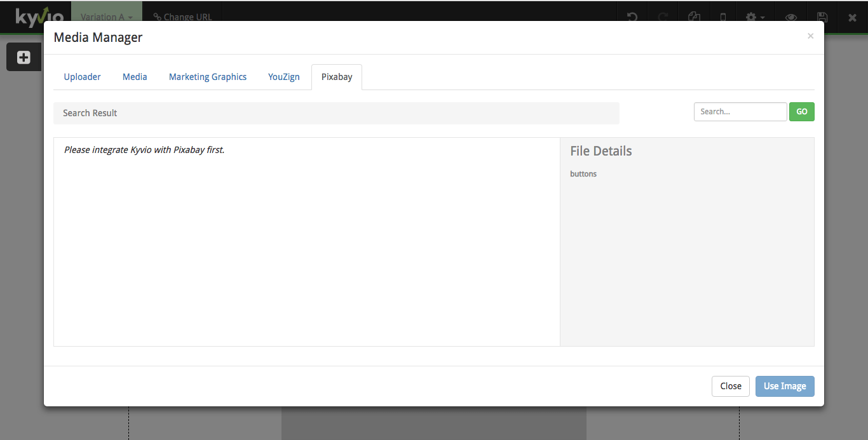Dismiss Media Manager with the X icon
Screen dimensions: 868x440
(810, 36)
